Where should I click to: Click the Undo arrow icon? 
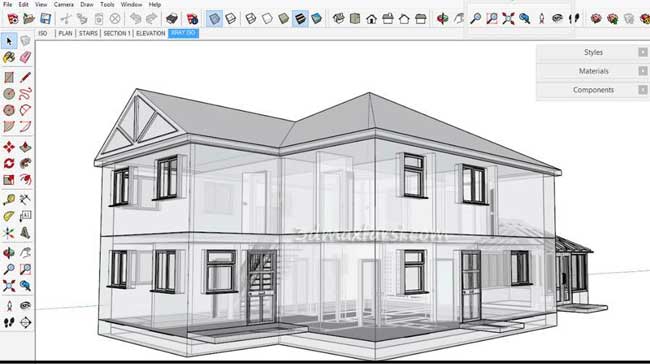[x=136, y=19]
